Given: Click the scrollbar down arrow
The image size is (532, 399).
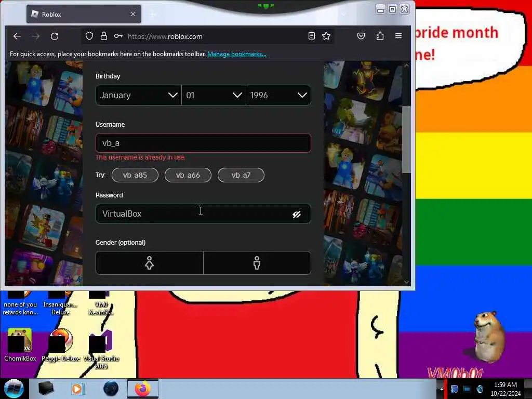Looking at the screenshot, I should point(406,282).
